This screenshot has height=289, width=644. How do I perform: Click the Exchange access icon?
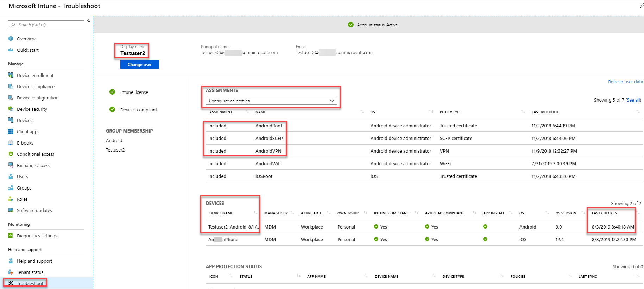(11, 165)
